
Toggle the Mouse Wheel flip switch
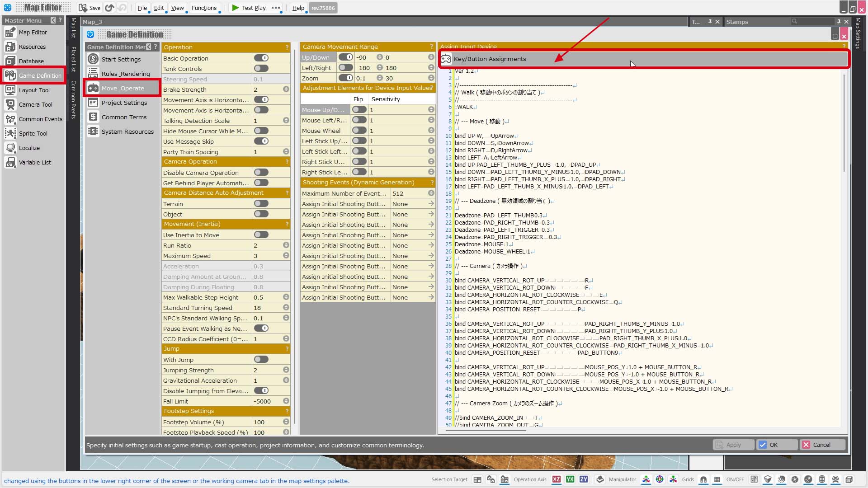pyautogui.click(x=359, y=131)
